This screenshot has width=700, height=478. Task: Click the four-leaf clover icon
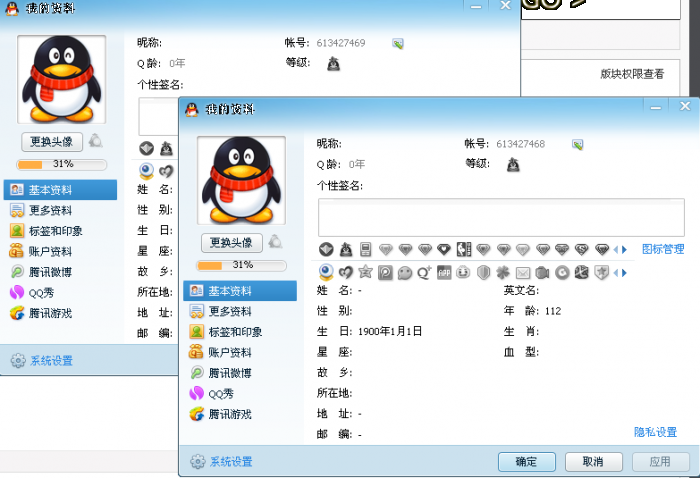tap(503, 272)
